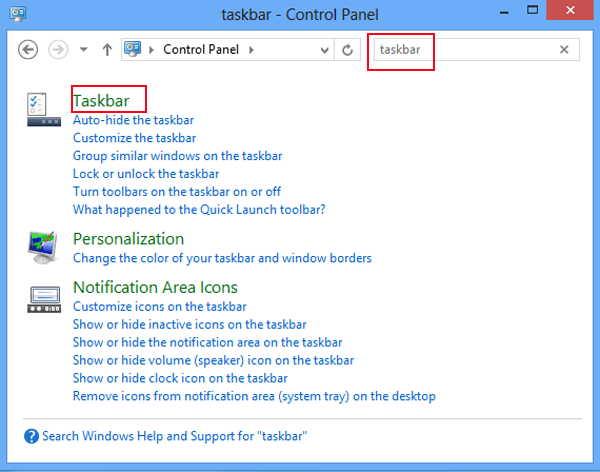
Task: Maximize the Control Panel window
Action: click(532, 10)
